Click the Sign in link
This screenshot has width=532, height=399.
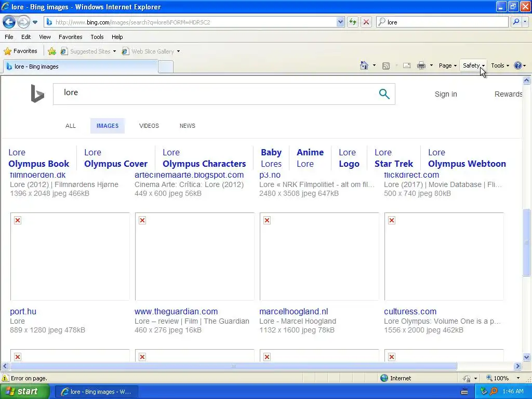(x=446, y=94)
